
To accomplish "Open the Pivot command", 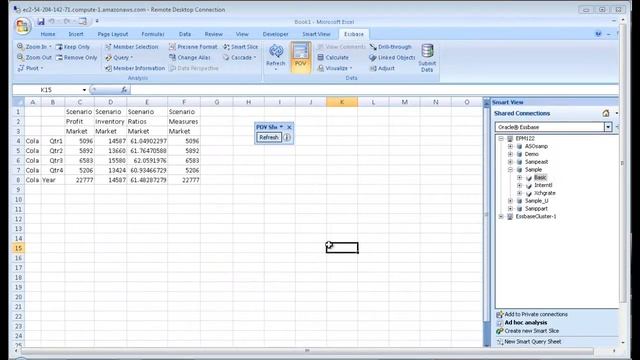I will (31, 68).
